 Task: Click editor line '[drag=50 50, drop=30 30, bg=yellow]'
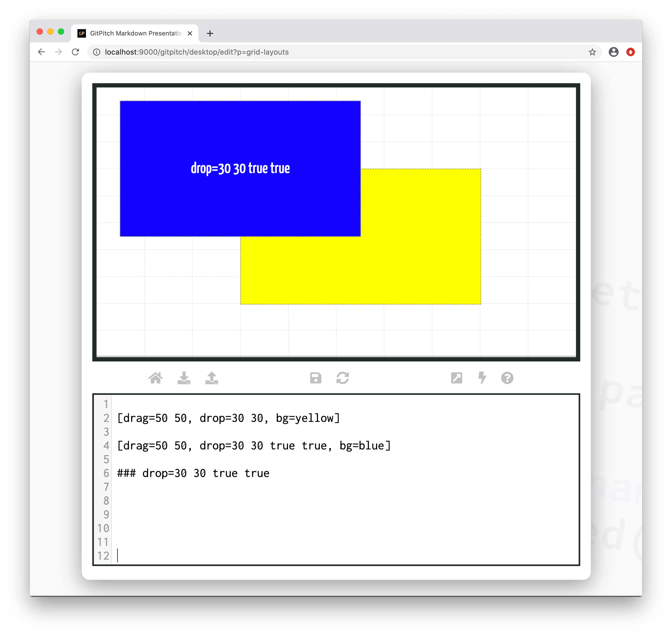pos(228,418)
